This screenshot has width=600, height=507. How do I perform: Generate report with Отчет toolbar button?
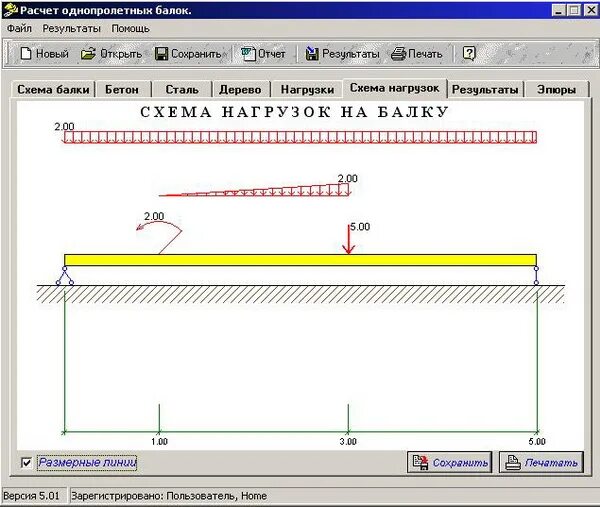point(263,54)
